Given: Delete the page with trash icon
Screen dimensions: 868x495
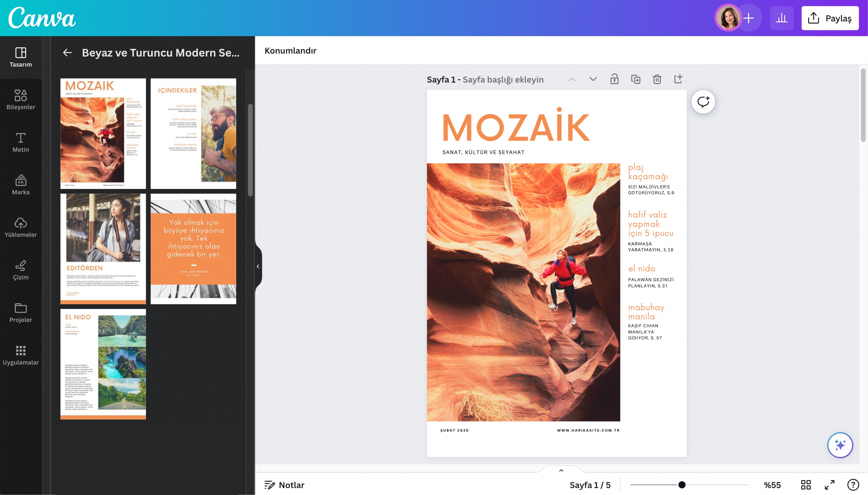Looking at the screenshot, I should pos(657,79).
